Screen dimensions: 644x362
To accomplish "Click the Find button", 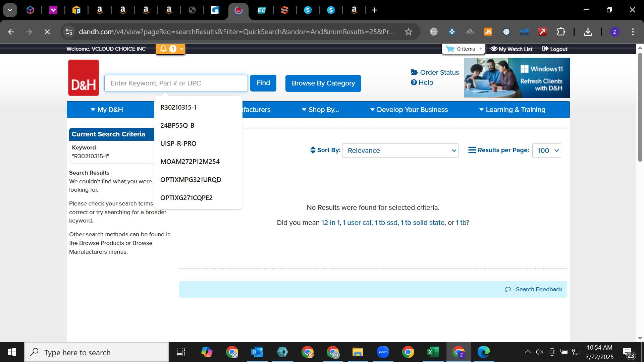I will 263,83.
